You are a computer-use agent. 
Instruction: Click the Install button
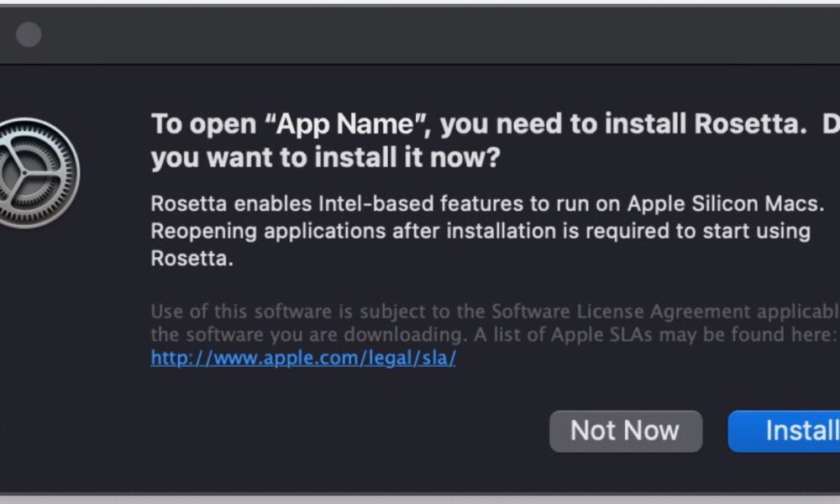pyautogui.click(x=785, y=431)
